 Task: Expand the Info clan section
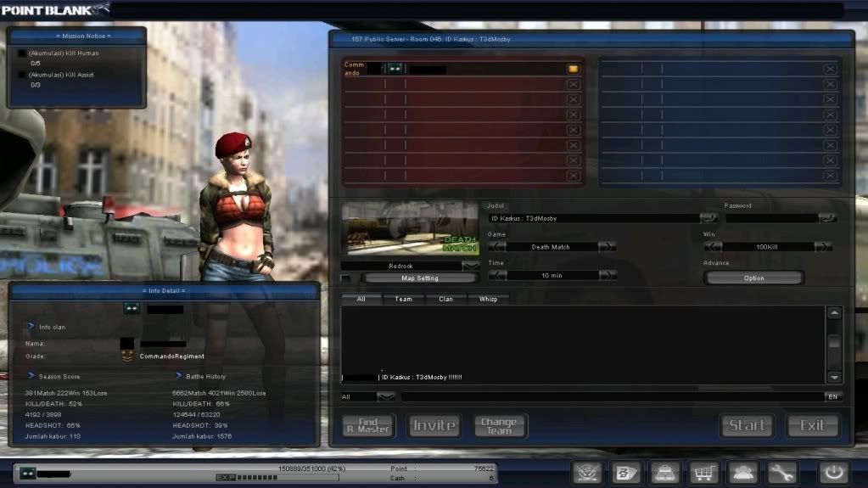31,326
